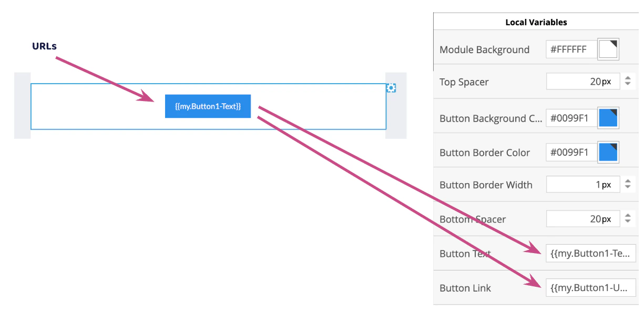This screenshot has height=311, width=644.
Task: Decrease Top Spacer using the down stepper arrow
Action: (x=628, y=84)
